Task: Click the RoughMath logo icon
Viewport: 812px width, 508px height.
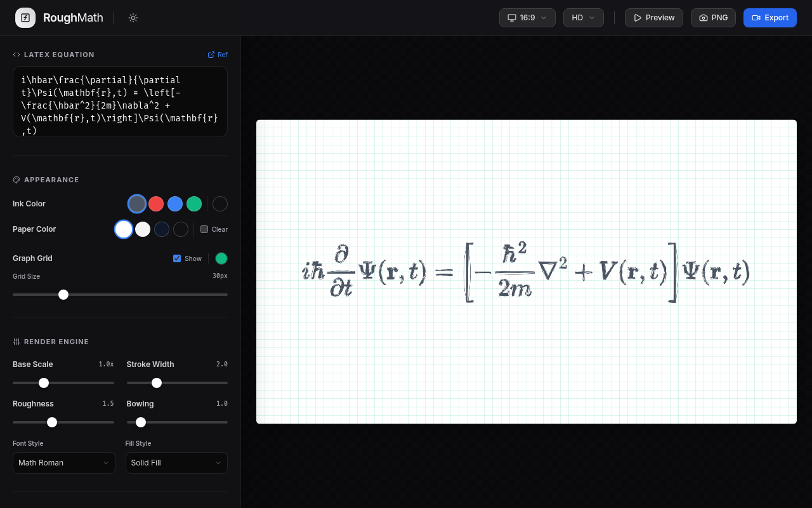Action: (x=25, y=18)
